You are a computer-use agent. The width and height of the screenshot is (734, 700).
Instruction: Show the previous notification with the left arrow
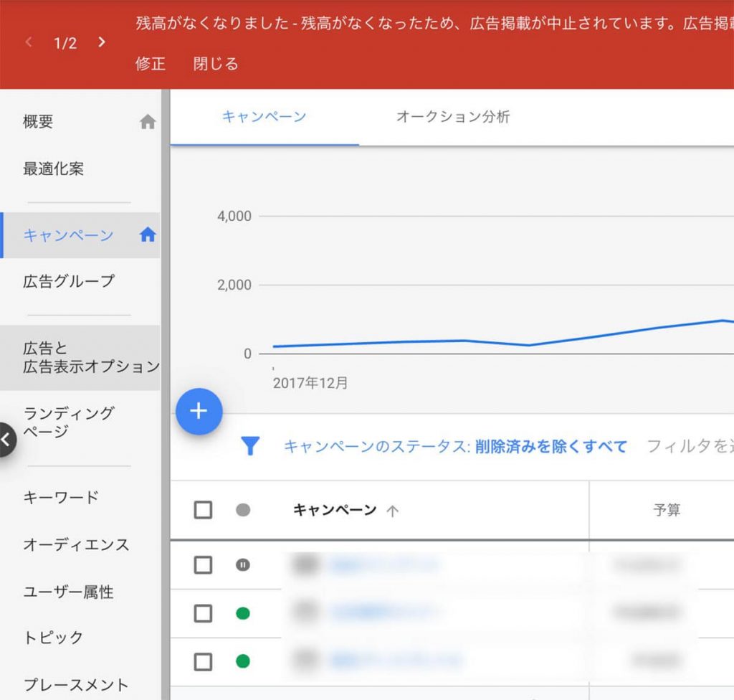29,42
